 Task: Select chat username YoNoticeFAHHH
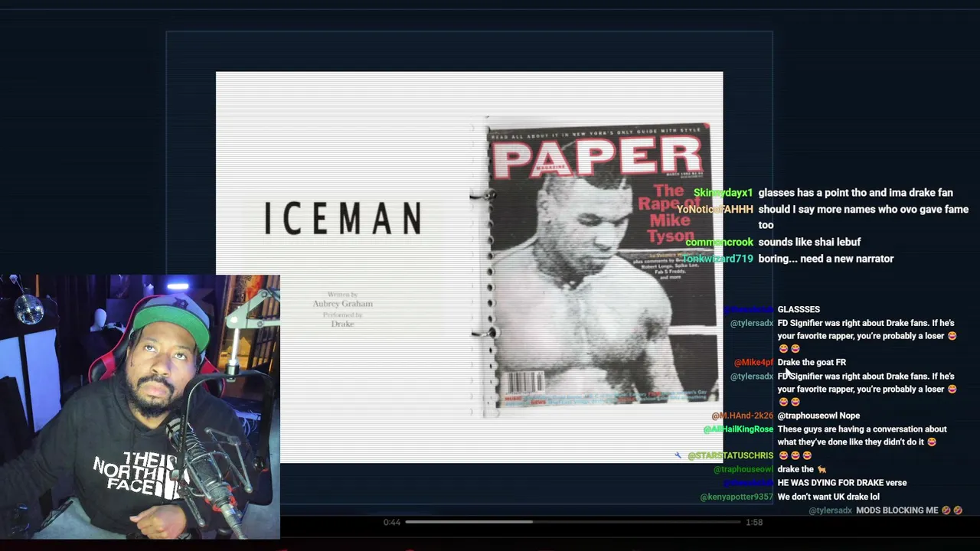[x=715, y=209]
